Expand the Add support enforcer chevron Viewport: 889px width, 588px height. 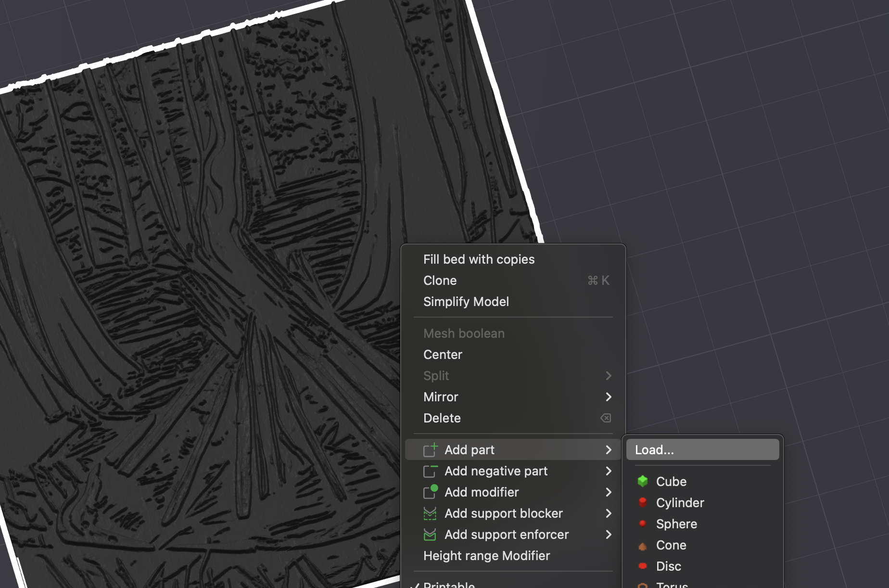click(609, 535)
